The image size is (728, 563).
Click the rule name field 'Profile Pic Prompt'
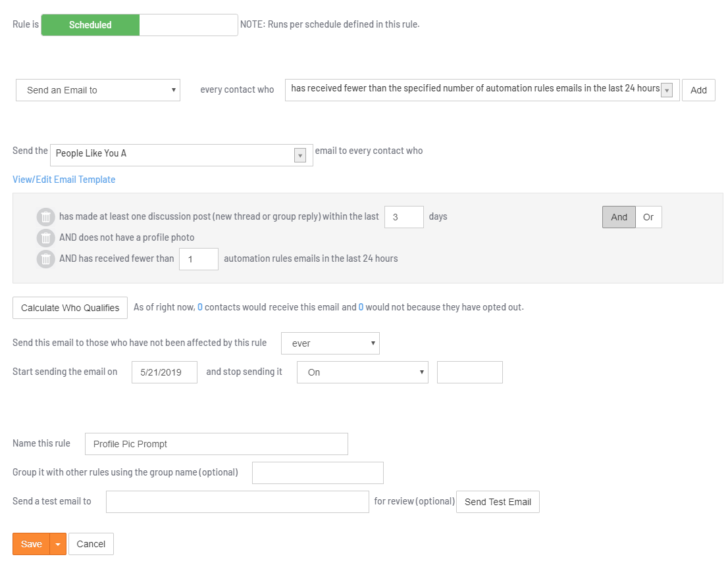tap(217, 444)
